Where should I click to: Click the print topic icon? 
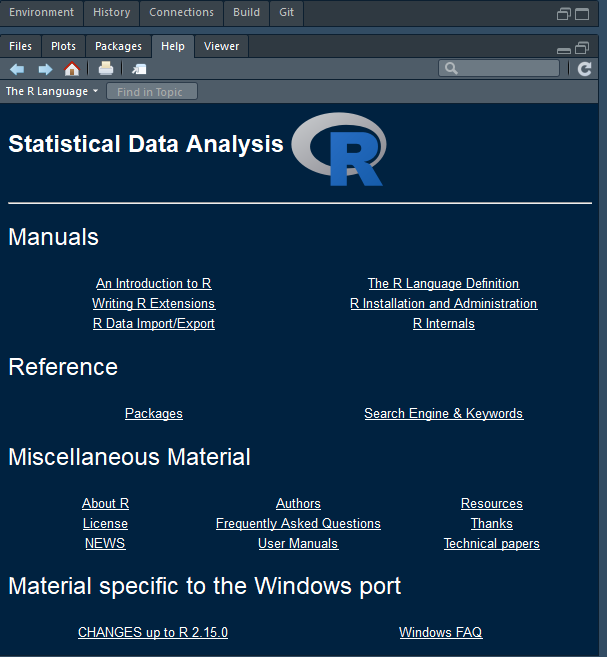coord(106,69)
